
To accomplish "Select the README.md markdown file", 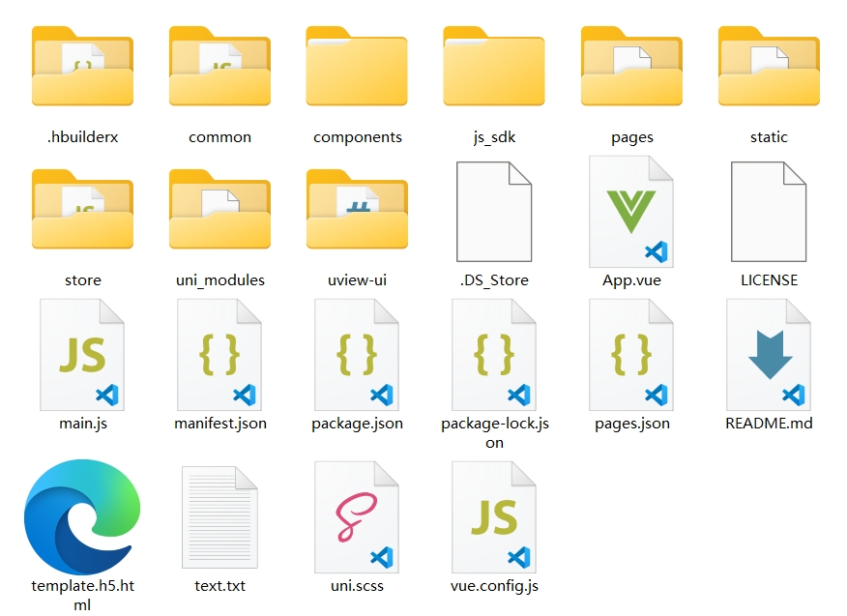I will point(769,355).
